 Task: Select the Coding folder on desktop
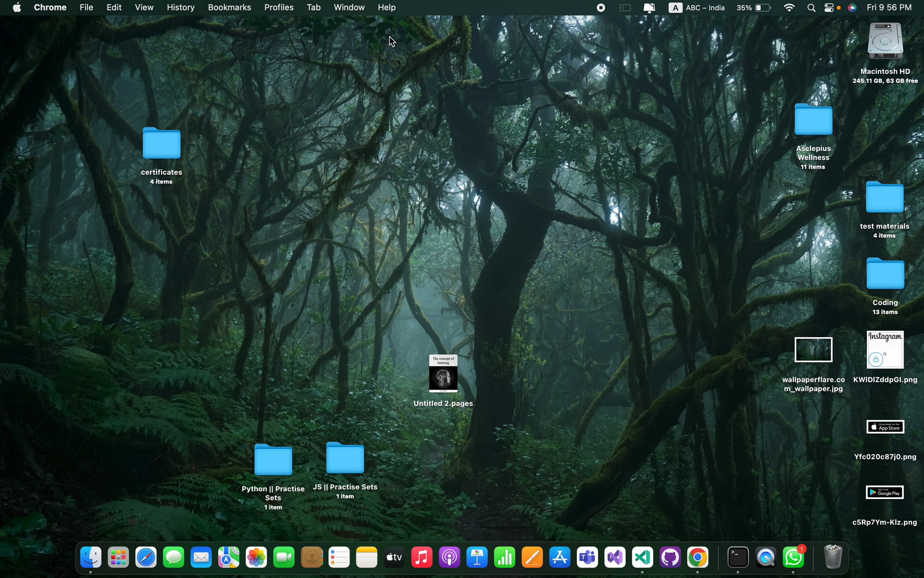pos(885,274)
